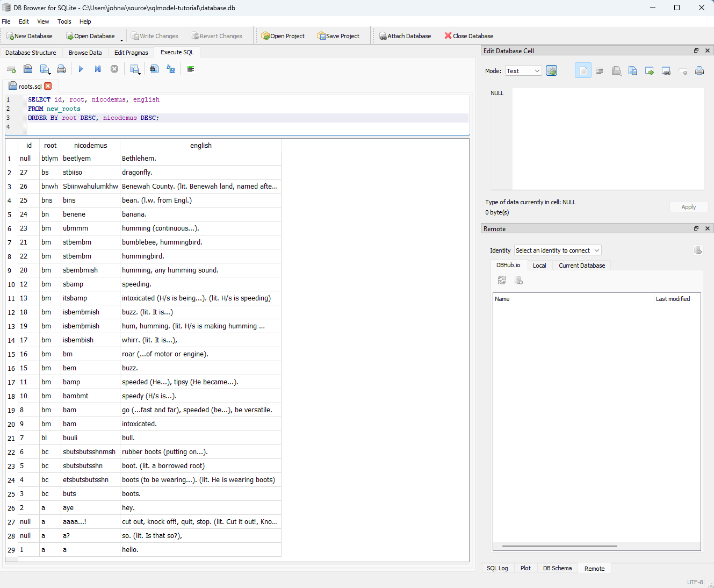Switch to the Edit Pragmas tab
The width and height of the screenshot is (714, 588).
coord(131,53)
